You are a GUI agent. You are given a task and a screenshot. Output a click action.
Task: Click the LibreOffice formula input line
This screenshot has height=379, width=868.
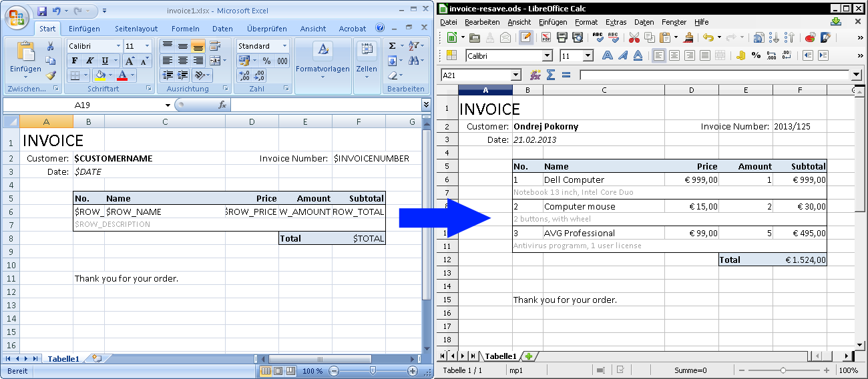[x=714, y=75]
